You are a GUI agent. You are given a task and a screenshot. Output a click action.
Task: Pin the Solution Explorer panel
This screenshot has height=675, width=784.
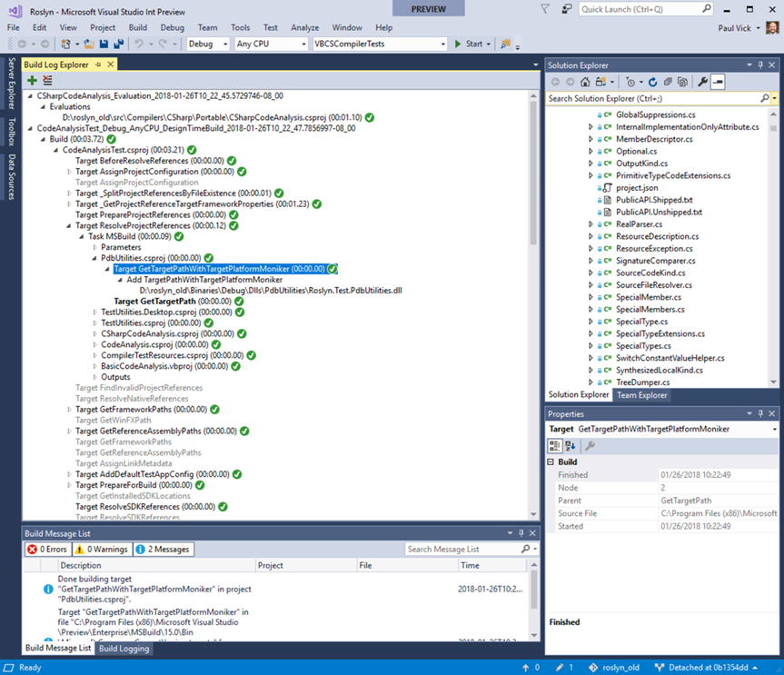[760, 65]
